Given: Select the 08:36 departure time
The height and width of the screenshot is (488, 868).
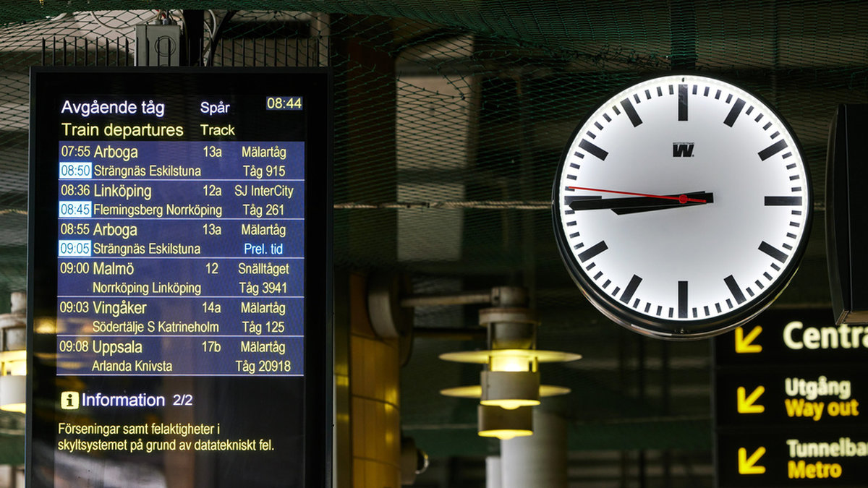Looking at the screenshot, I should (x=75, y=191).
